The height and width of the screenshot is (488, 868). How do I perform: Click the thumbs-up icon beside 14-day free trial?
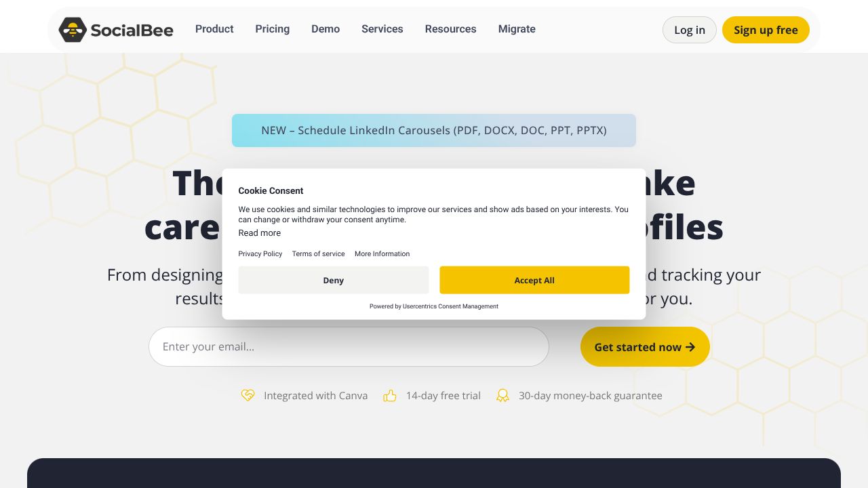[x=390, y=395]
